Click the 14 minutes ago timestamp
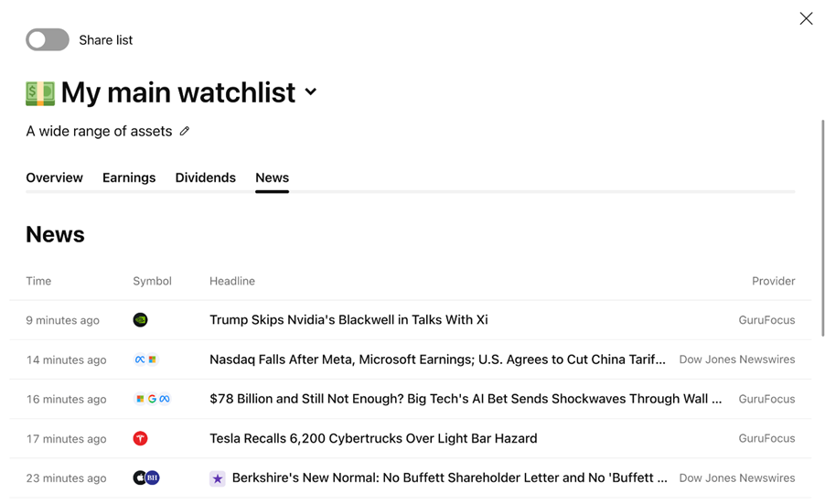This screenshot has width=825, height=504. point(66,359)
